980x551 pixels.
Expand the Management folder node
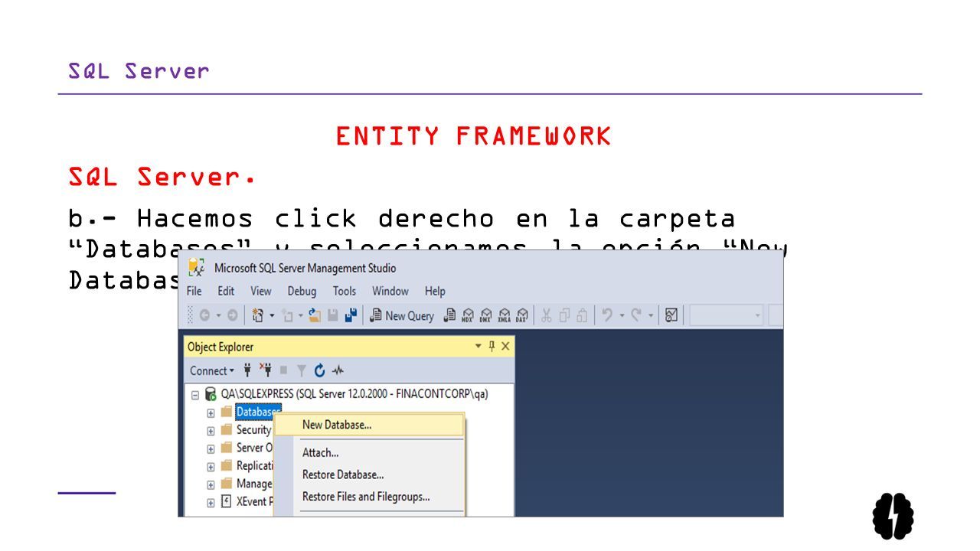click(211, 485)
